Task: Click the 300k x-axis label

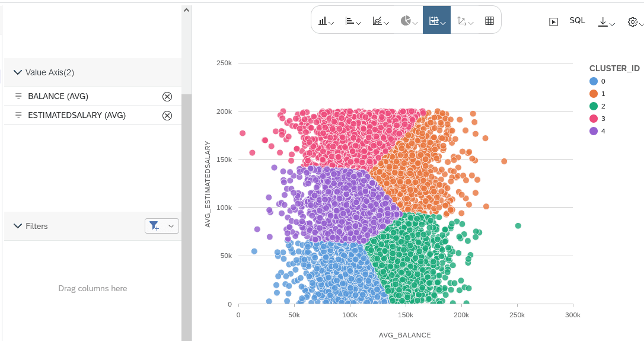Action: pyautogui.click(x=572, y=315)
